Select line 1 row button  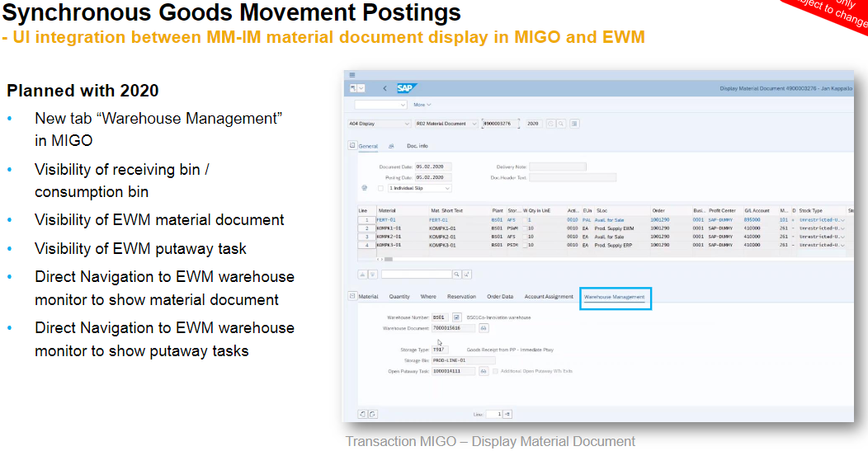366,219
